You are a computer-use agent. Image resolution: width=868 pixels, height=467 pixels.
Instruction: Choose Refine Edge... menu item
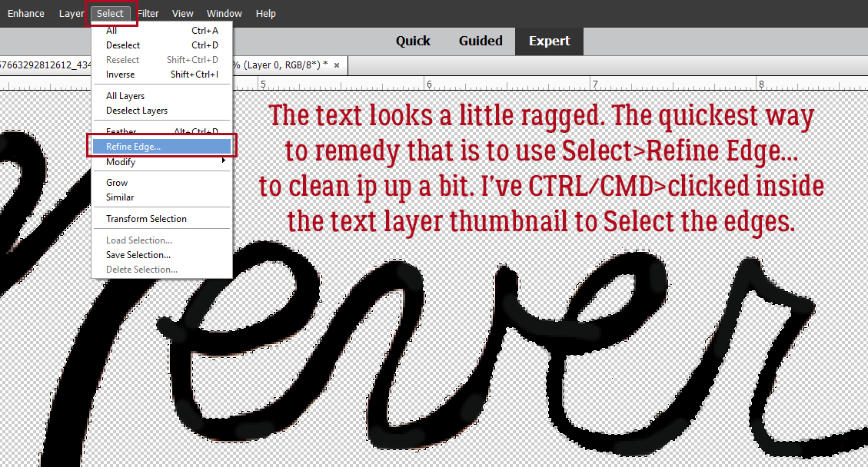(x=161, y=146)
